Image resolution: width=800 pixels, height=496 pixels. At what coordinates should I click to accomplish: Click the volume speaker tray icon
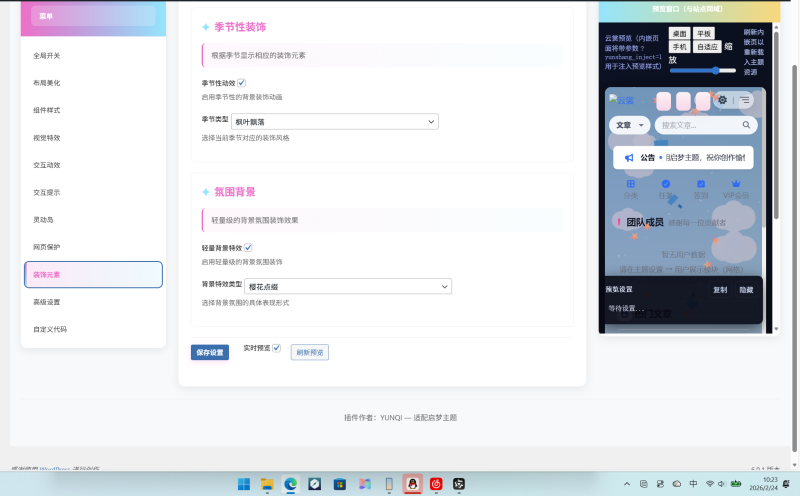pos(721,484)
